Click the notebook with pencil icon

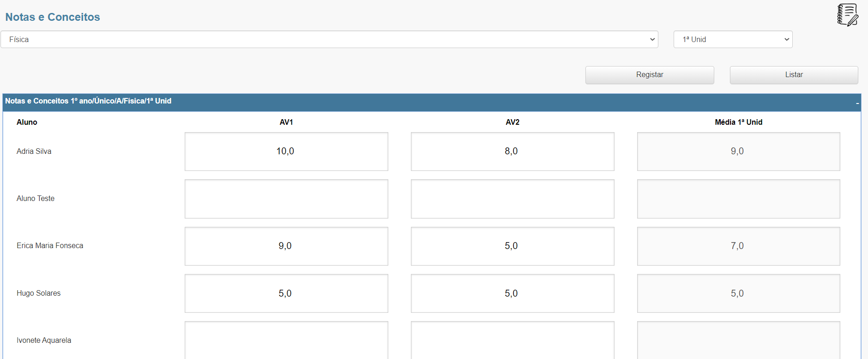point(848,15)
